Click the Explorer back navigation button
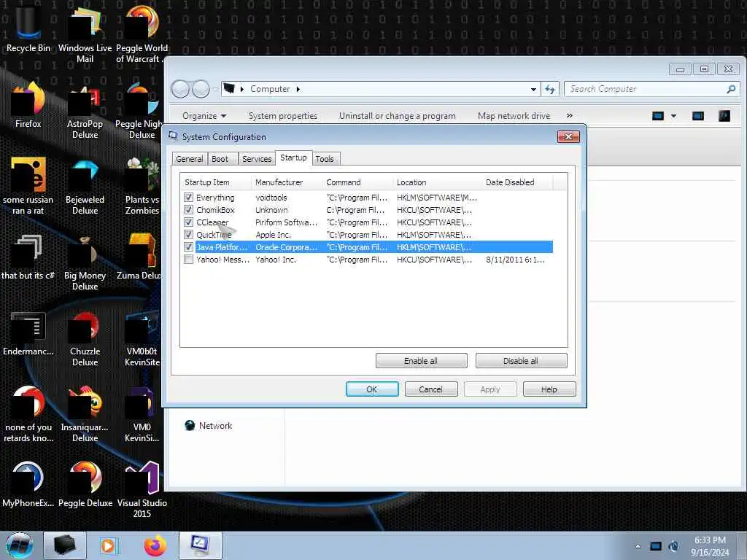The image size is (747, 560). click(x=180, y=89)
